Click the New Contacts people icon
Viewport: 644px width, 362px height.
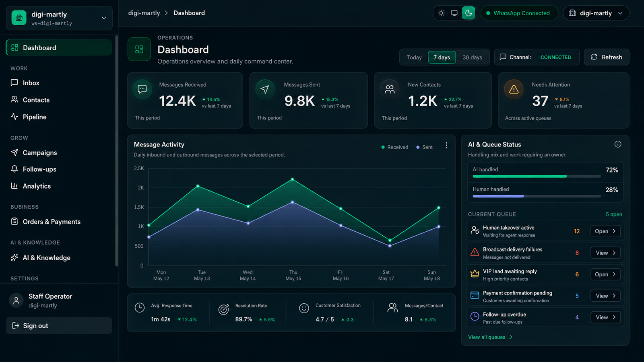(390, 89)
